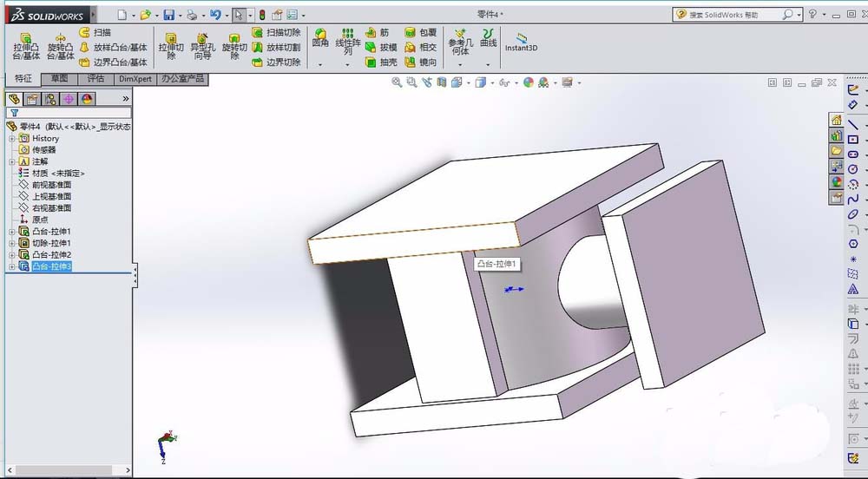Open the Curves dropdown arrow

[488, 65]
